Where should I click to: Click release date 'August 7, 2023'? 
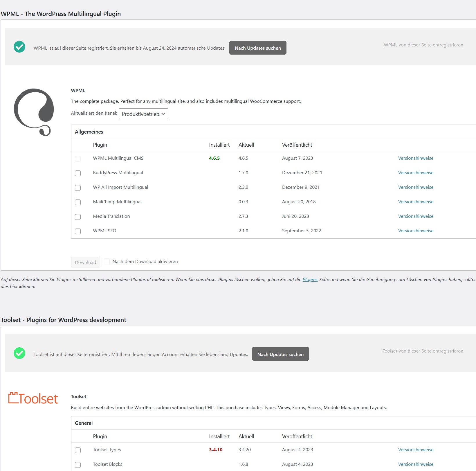click(x=297, y=158)
